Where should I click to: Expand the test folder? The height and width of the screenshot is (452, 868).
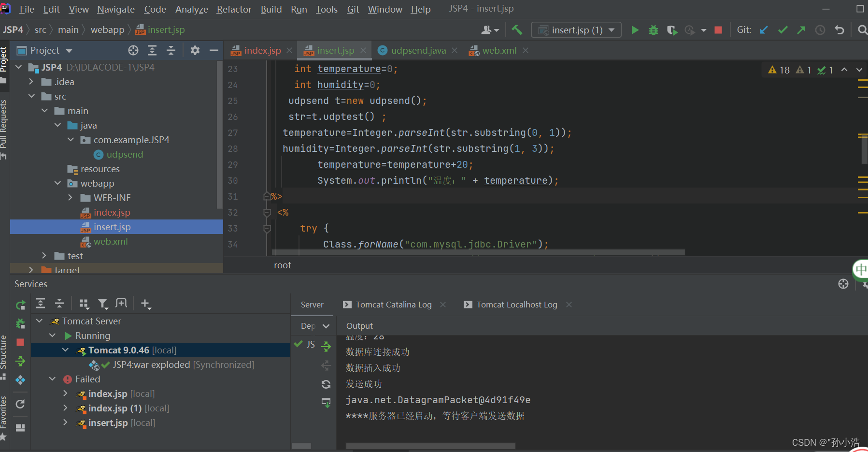click(x=44, y=256)
